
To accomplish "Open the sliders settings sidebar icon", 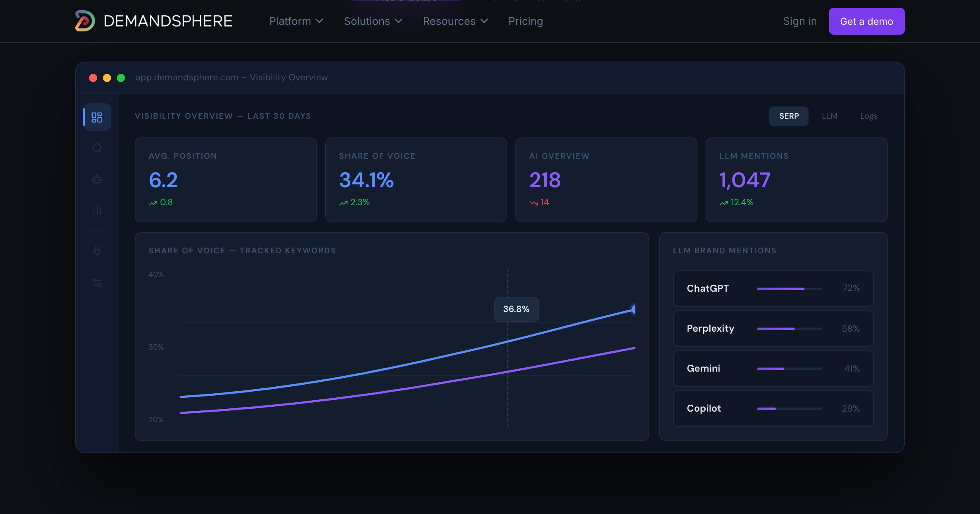I will (x=97, y=282).
